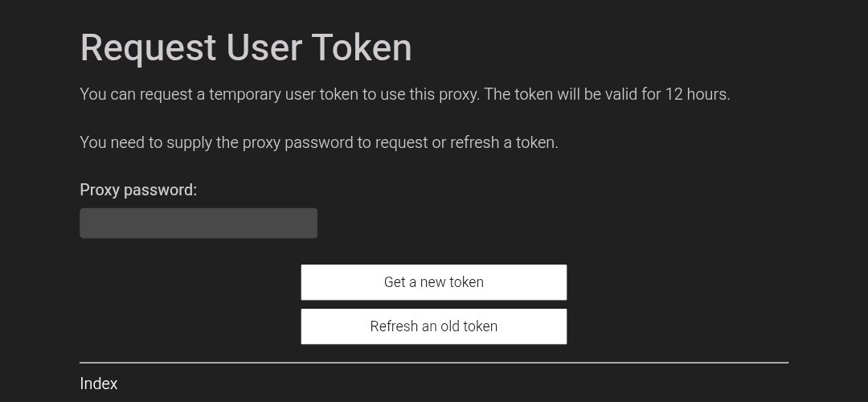Click the "12 hours" text
Viewport: 868px width, 402px height.
click(697, 94)
